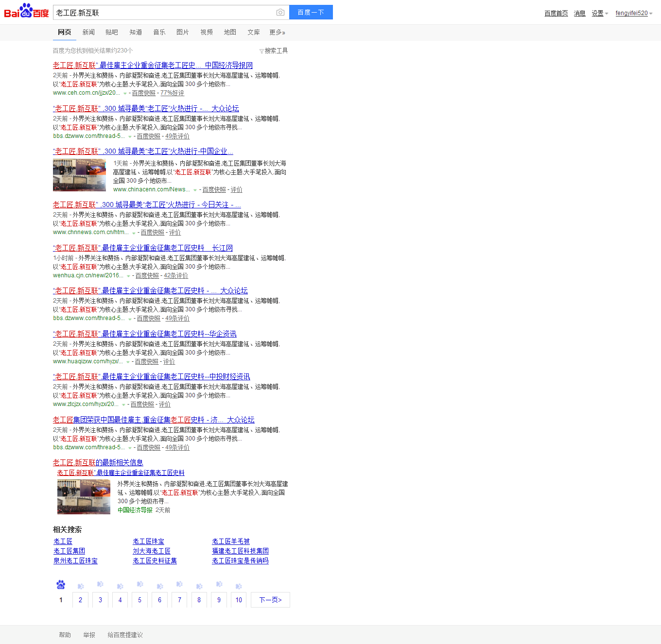
Task: Open related search 老工匠珠宝是传销吗
Action: [240, 560]
